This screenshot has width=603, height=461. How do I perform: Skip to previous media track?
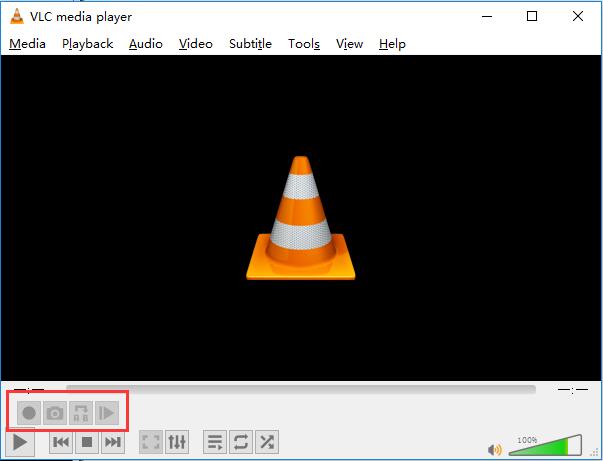61,442
